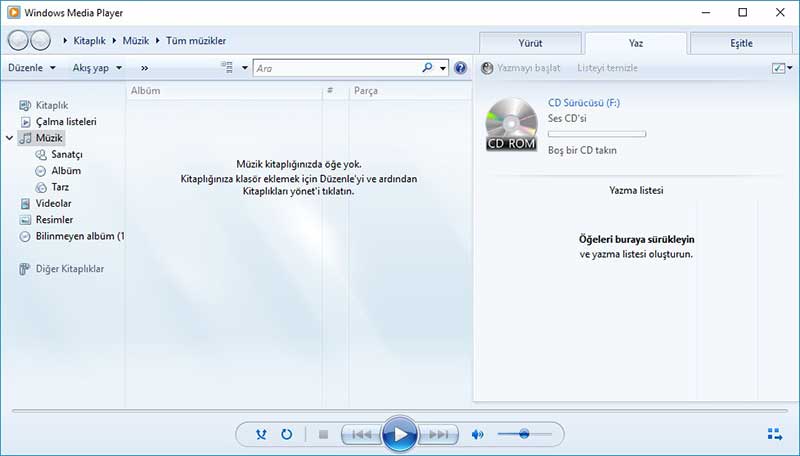Adjust the volume slider
800x456 pixels.
pos(520,434)
